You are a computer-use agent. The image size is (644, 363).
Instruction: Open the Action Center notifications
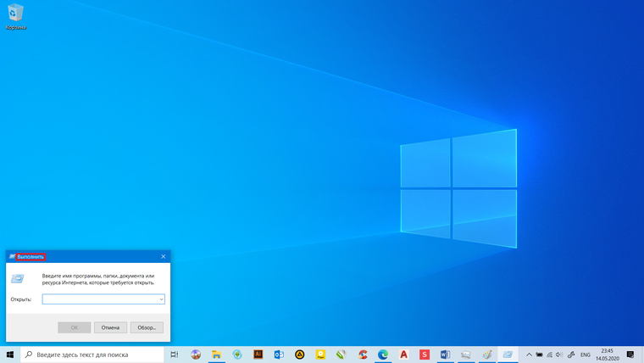[630, 355]
